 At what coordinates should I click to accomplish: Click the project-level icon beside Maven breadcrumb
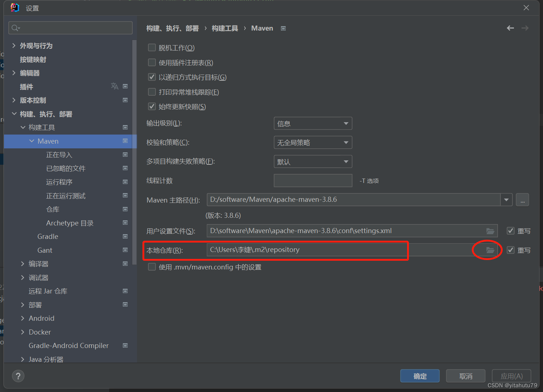pos(283,28)
